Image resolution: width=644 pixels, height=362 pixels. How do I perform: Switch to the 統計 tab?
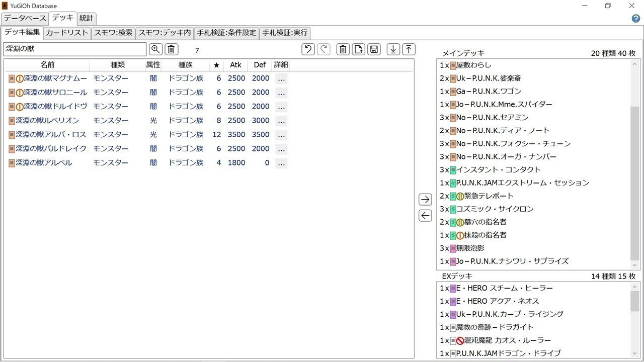(x=87, y=19)
